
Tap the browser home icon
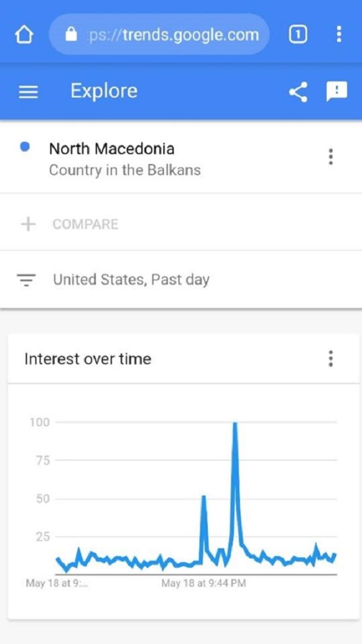[24, 36]
